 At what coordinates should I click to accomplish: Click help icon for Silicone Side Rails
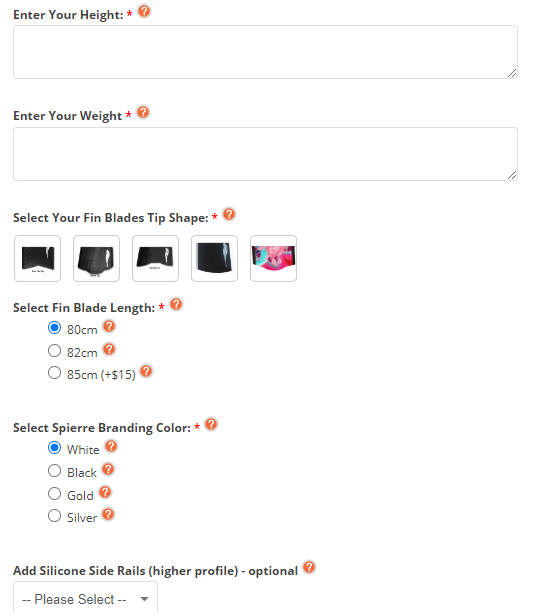(309, 567)
